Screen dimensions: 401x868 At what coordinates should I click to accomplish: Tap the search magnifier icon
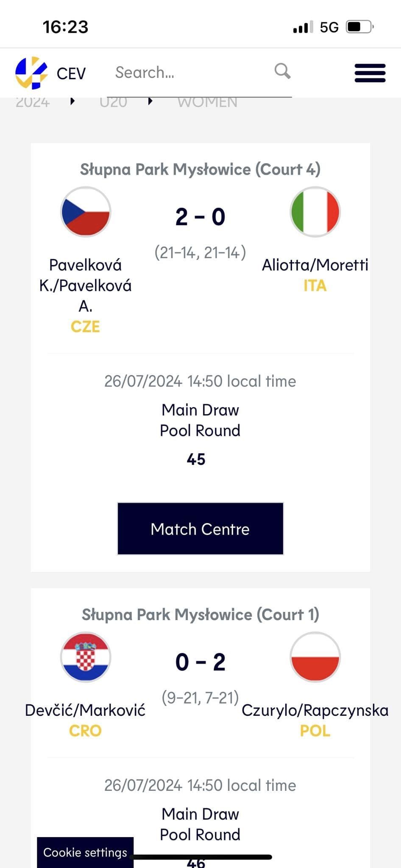pyautogui.click(x=282, y=71)
